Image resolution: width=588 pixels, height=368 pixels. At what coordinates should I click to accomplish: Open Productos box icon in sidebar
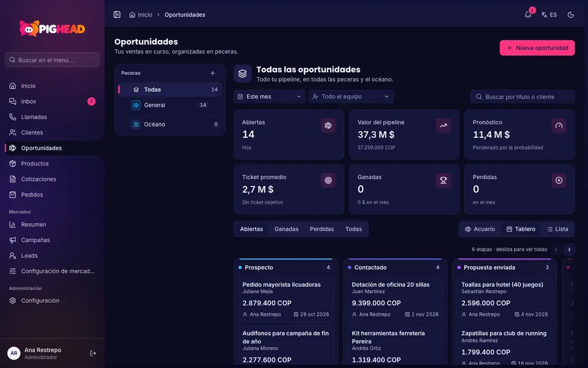tap(13, 164)
